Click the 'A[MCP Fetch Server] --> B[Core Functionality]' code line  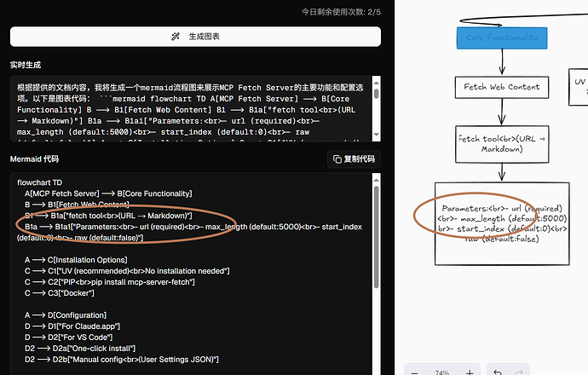pyautogui.click(x=108, y=193)
